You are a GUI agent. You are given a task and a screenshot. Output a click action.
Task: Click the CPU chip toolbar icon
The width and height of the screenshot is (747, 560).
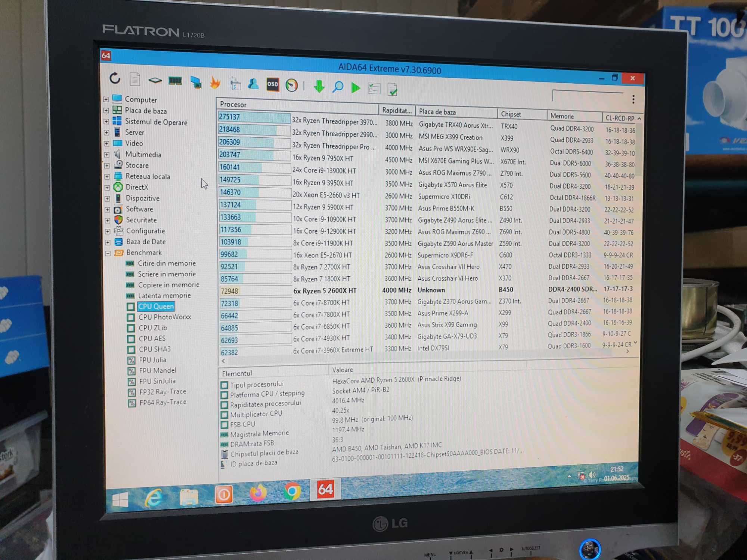155,80
